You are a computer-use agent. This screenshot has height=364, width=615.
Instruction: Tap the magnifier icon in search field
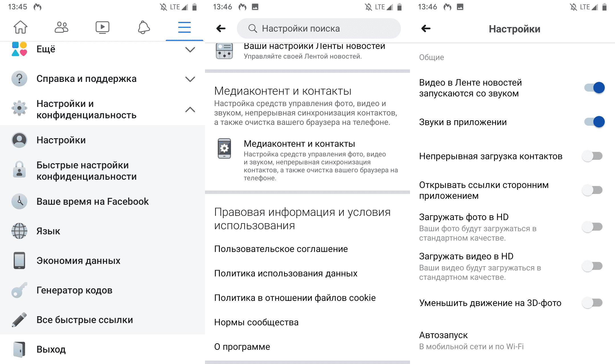[253, 28]
